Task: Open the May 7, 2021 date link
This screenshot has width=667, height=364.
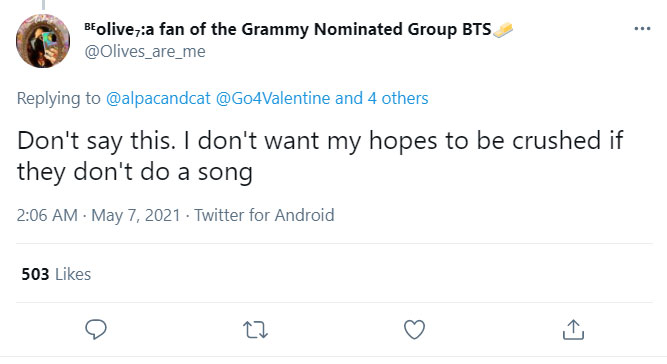Action: (x=136, y=215)
